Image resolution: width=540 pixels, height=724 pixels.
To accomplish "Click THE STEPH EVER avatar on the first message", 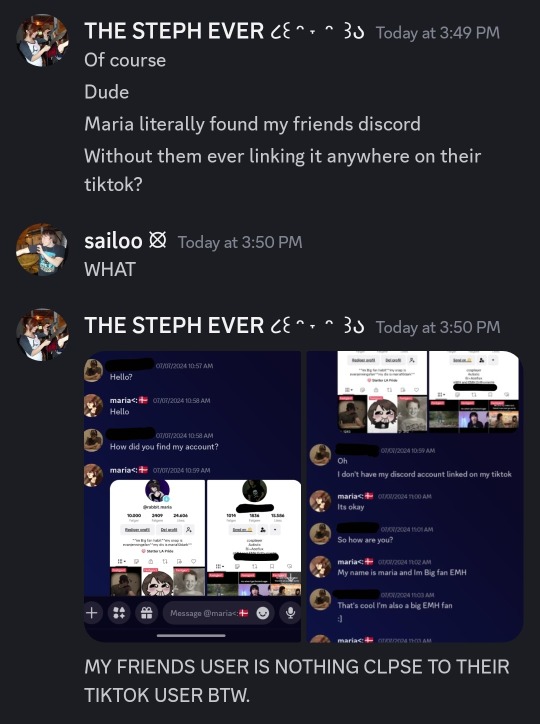I will coord(42,41).
